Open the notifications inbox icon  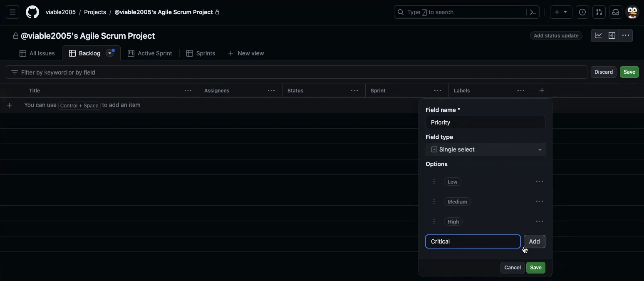tap(616, 12)
